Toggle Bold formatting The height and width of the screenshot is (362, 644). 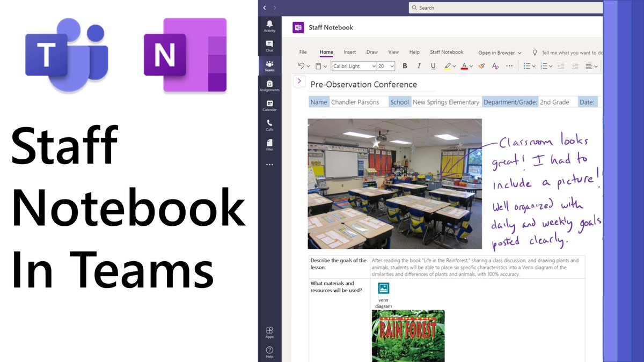coord(405,66)
